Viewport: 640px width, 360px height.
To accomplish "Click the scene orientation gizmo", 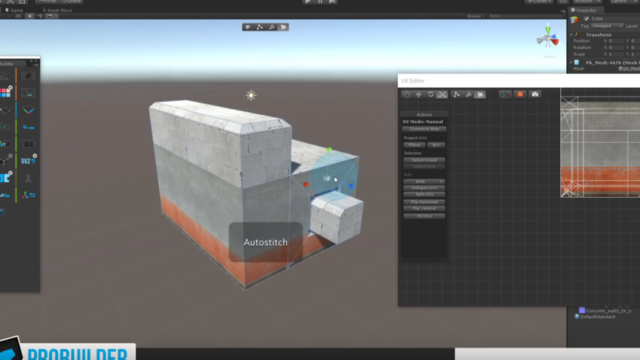I will (548, 38).
